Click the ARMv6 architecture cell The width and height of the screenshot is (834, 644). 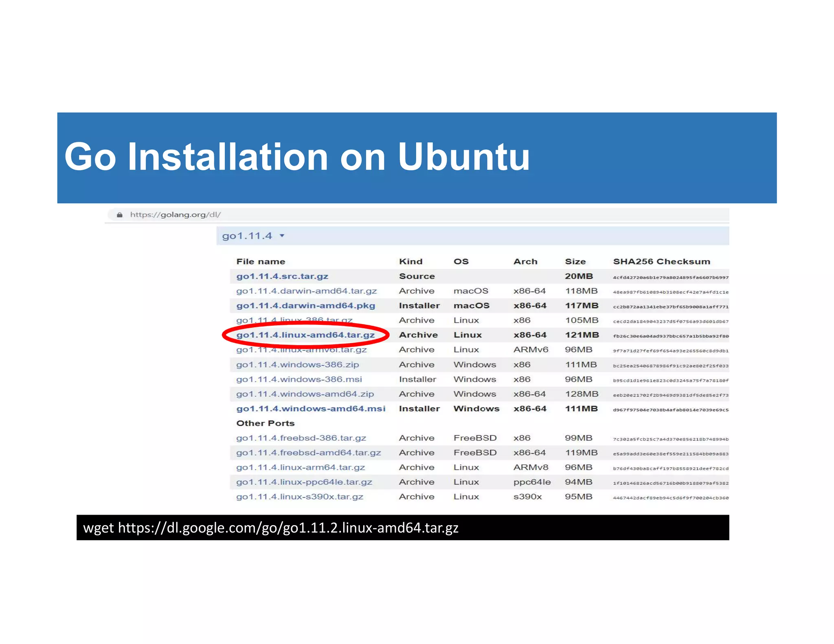(531, 349)
